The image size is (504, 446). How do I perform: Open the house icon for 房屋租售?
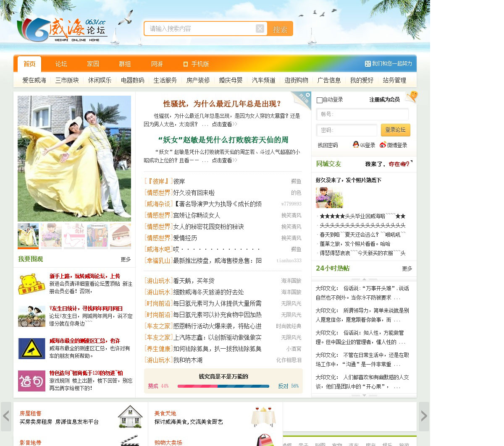(x=130, y=416)
